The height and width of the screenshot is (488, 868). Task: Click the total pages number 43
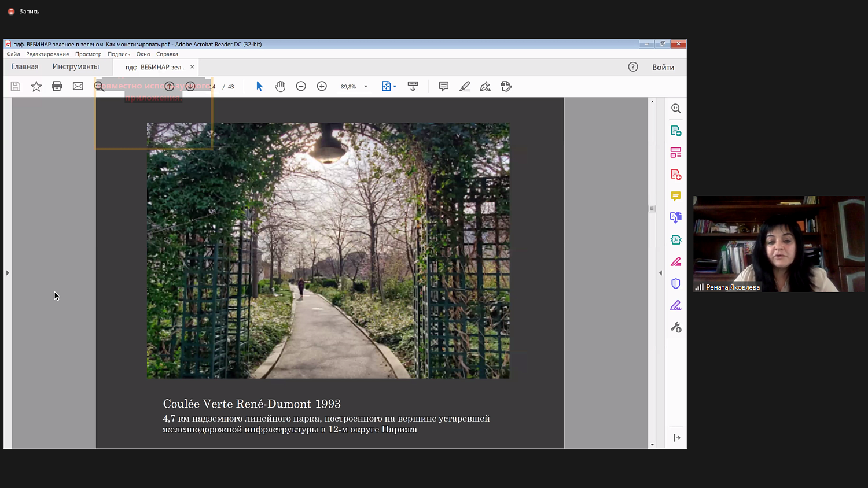[231, 87]
